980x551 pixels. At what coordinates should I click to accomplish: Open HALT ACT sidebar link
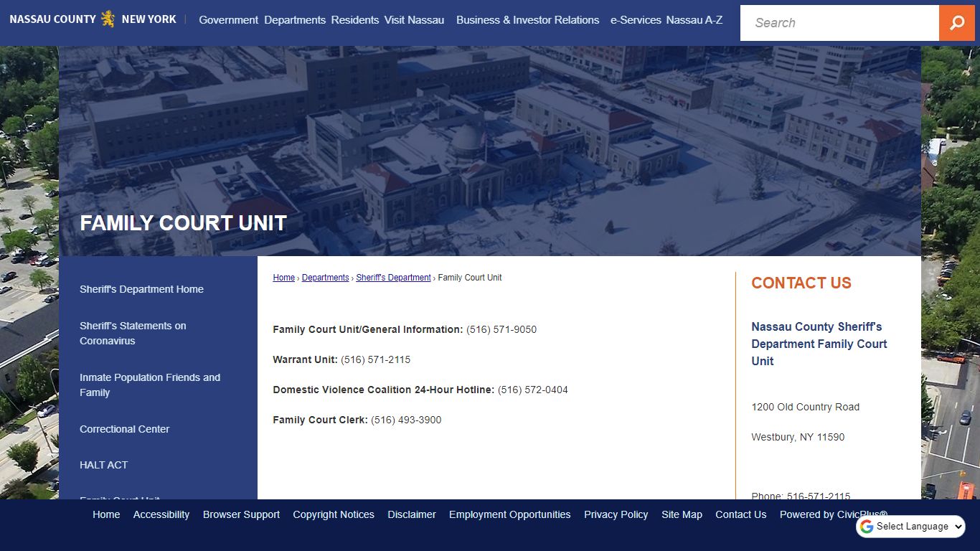[103, 465]
